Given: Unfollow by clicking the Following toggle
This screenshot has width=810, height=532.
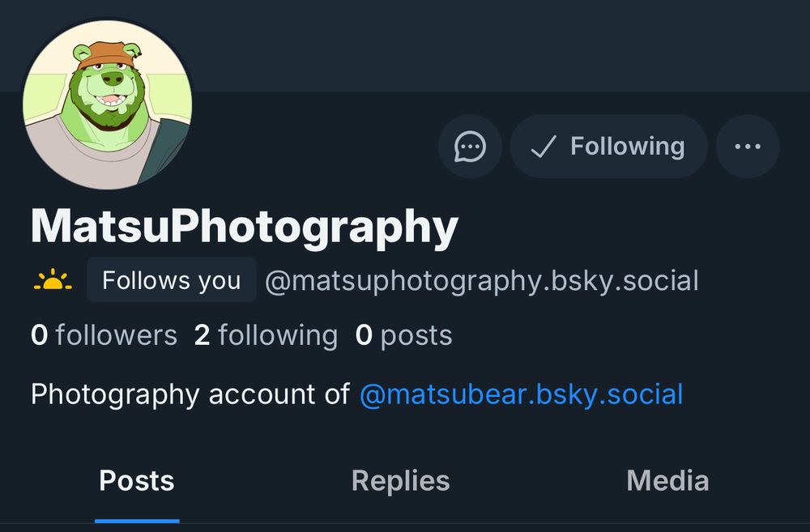Looking at the screenshot, I should click(x=608, y=147).
